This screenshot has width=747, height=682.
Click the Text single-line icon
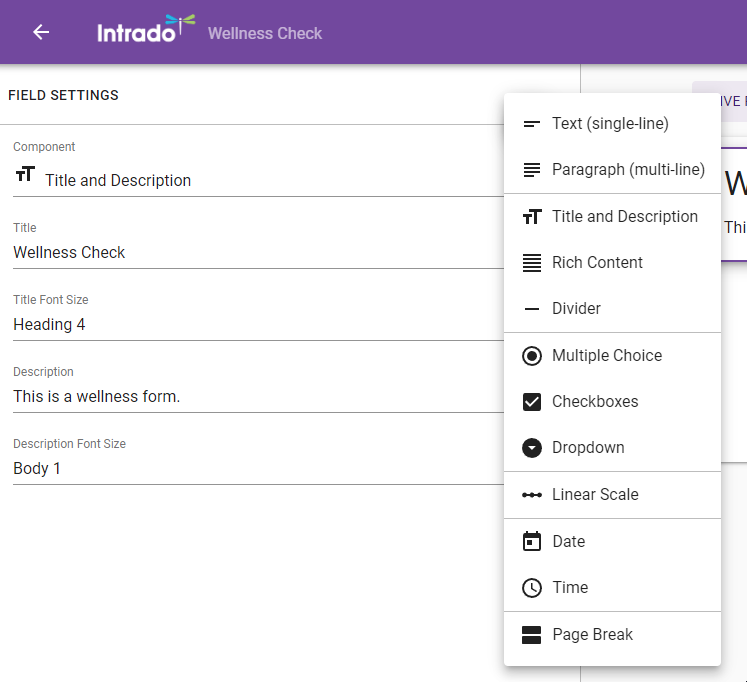(x=532, y=124)
